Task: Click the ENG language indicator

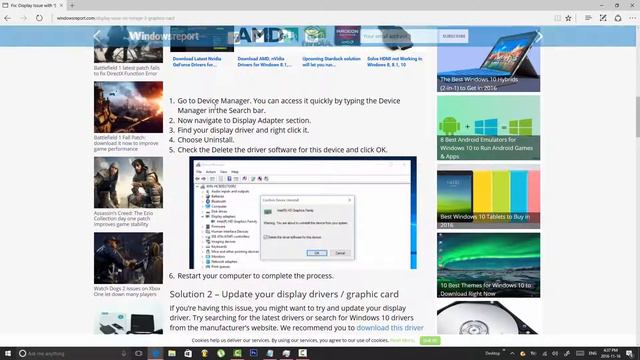Action: [593, 353]
